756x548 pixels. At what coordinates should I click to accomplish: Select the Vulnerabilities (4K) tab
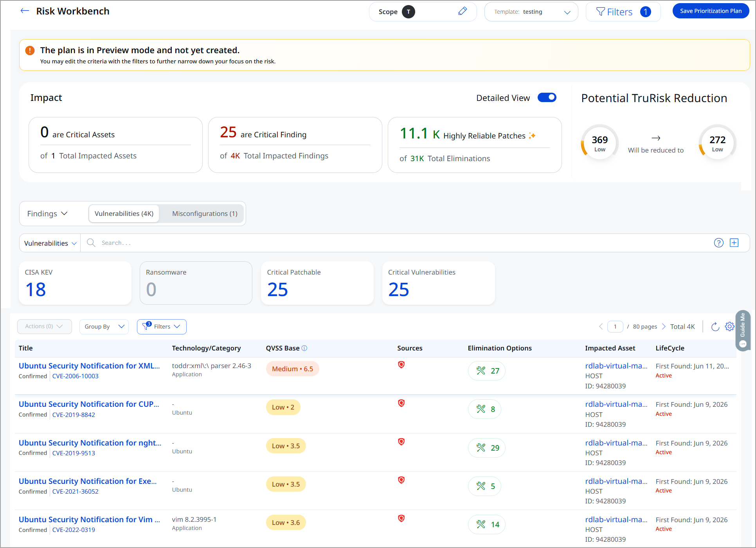click(124, 214)
